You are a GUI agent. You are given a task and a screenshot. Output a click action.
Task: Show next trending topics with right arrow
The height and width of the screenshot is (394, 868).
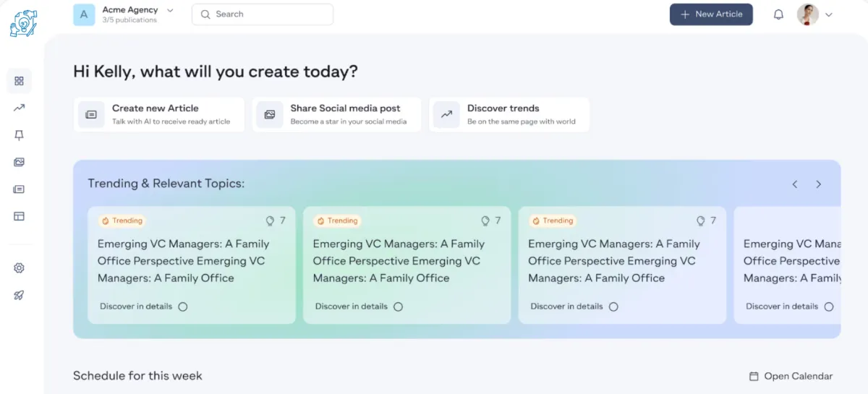[819, 184]
